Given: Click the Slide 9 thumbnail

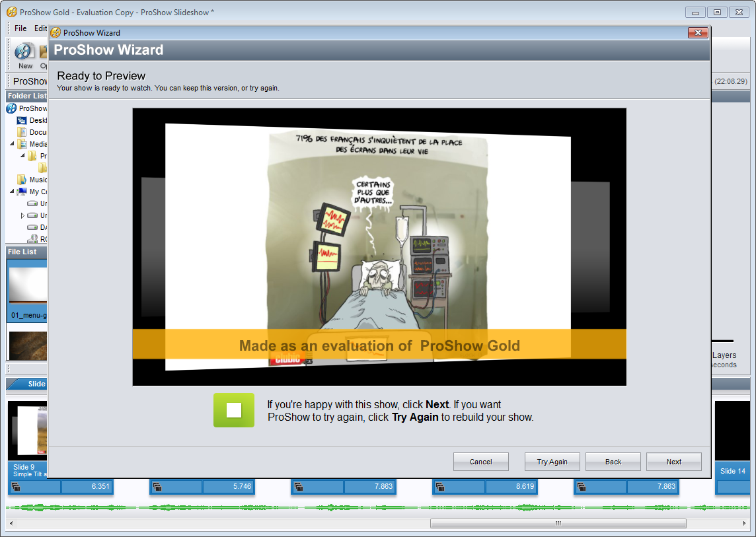Looking at the screenshot, I should [x=28, y=431].
